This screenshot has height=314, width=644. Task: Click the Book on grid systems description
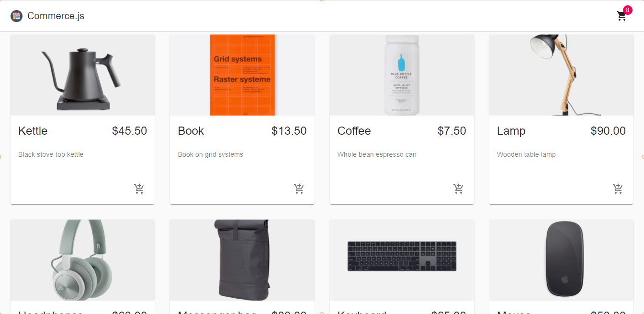[211, 154]
